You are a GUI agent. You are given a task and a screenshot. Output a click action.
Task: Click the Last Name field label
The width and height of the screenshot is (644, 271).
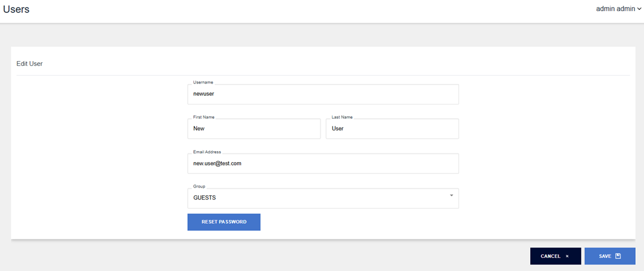[x=342, y=117]
